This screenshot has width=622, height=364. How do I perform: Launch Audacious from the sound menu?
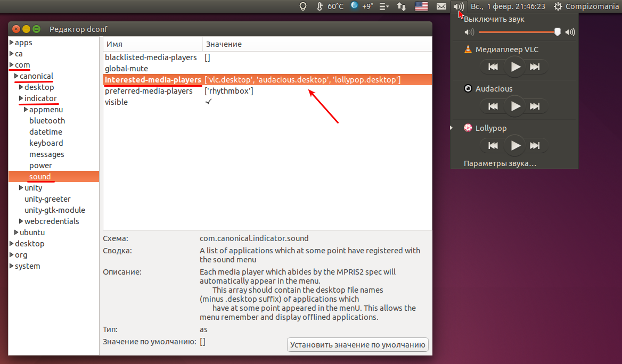494,89
